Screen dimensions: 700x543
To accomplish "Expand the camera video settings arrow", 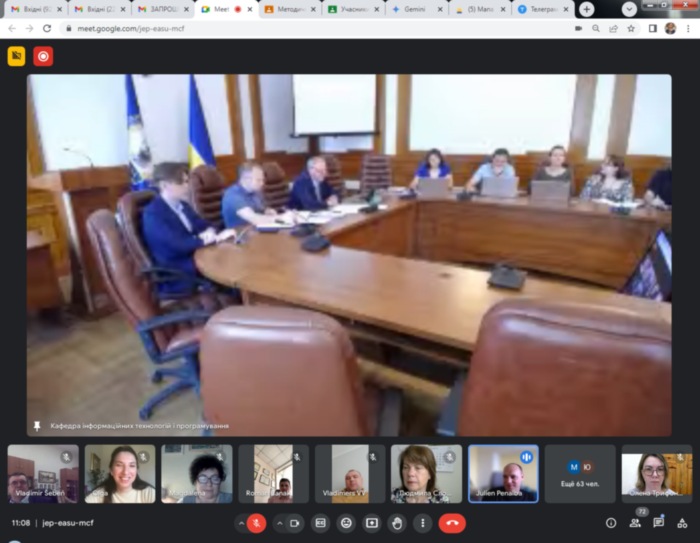I will coord(279,522).
